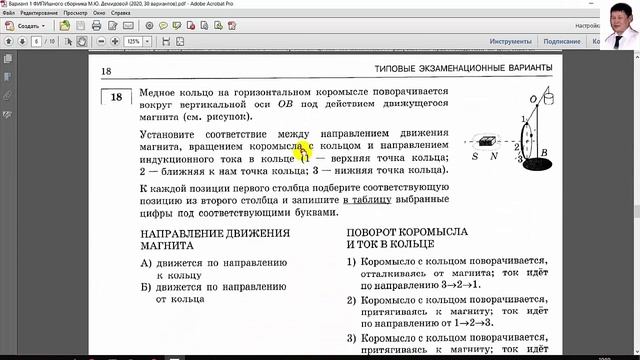The image size is (640, 360).
Task: Click the Adobe Acrobat title bar icon
Action: [x=4, y=4]
